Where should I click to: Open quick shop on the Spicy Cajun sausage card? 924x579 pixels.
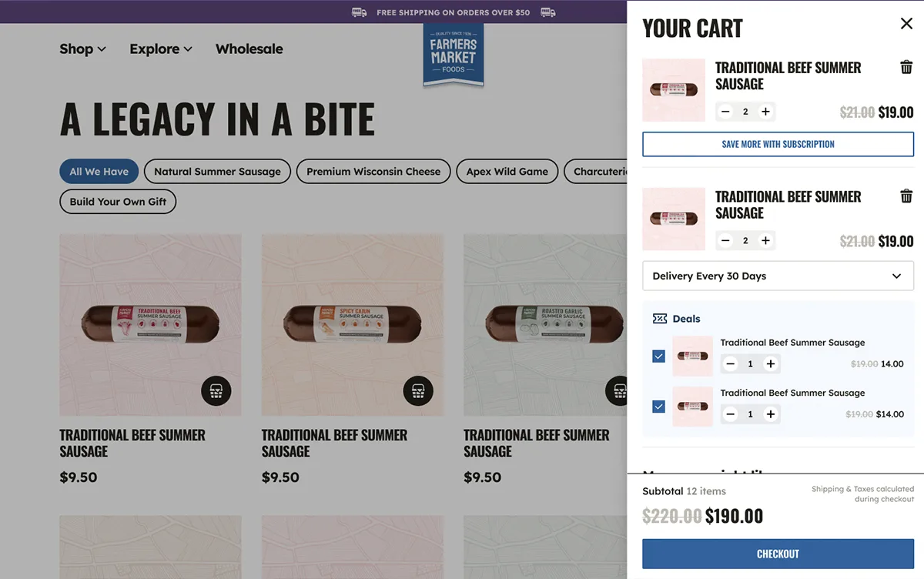click(x=418, y=391)
